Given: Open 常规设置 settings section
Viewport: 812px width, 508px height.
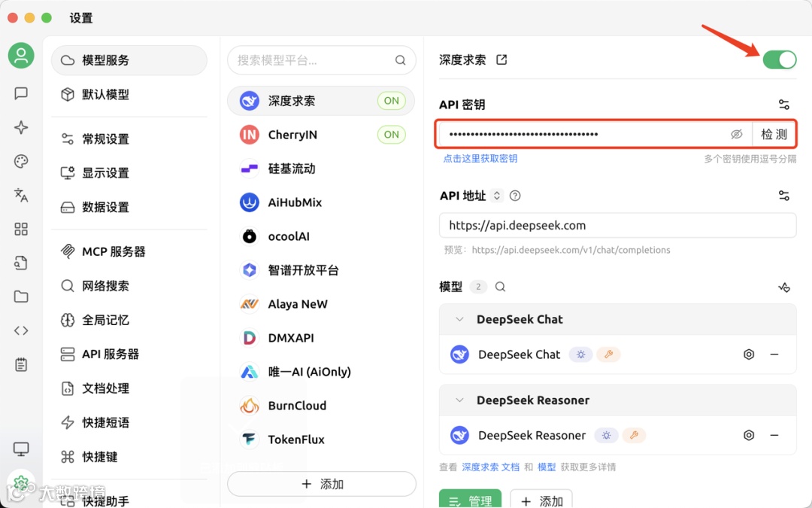Looking at the screenshot, I should click(x=129, y=139).
